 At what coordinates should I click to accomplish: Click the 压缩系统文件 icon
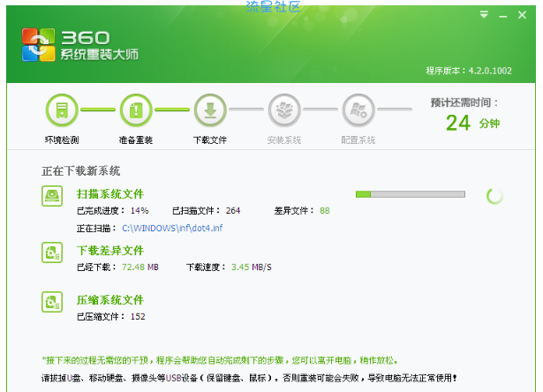[x=52, y=302]
